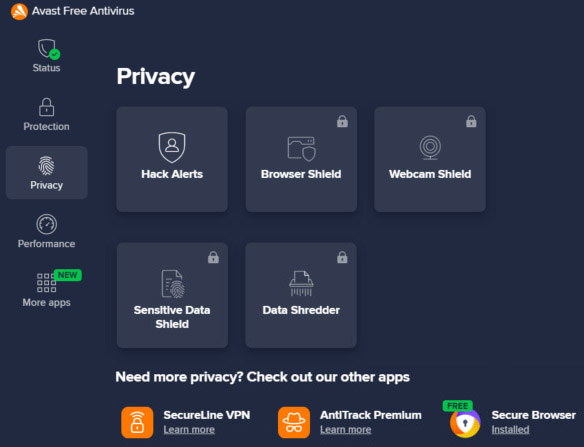This screenshot has width=584, height=447.
Task: Click the Sensitive Data Shield fingerprint document icon
Action: [x=173, y=284]
